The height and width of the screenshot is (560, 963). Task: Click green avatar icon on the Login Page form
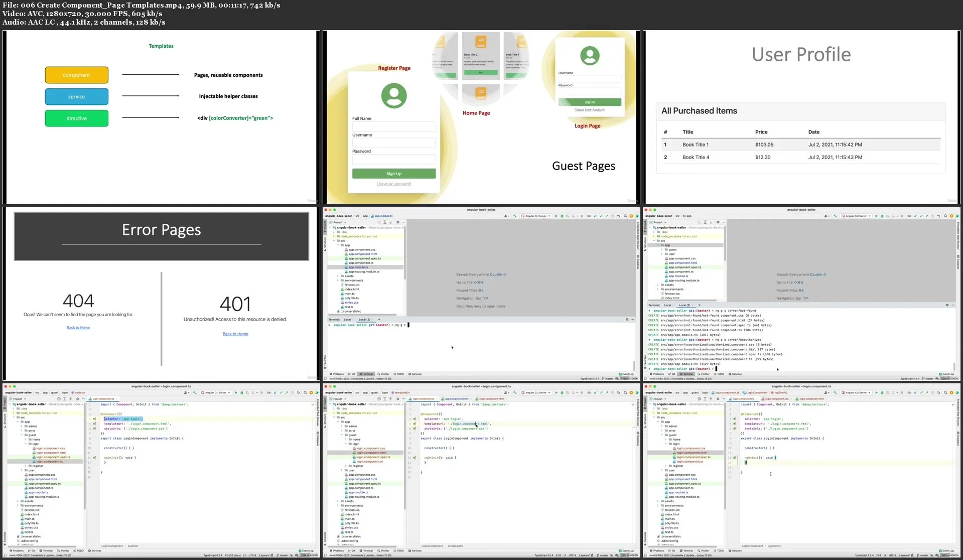(590, 55)
